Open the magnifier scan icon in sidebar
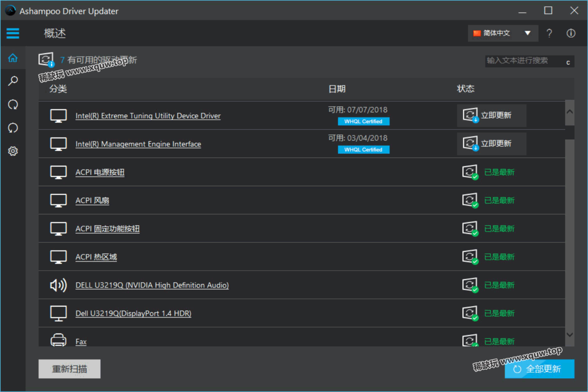The height and width of the screenshot is (392, 588). coord(13,81)
